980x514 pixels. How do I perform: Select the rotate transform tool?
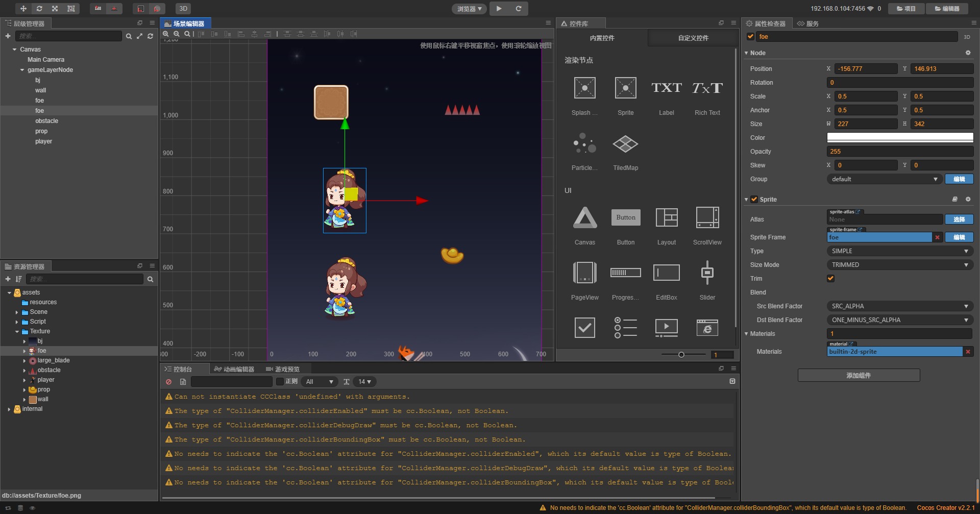coord(39,9)
